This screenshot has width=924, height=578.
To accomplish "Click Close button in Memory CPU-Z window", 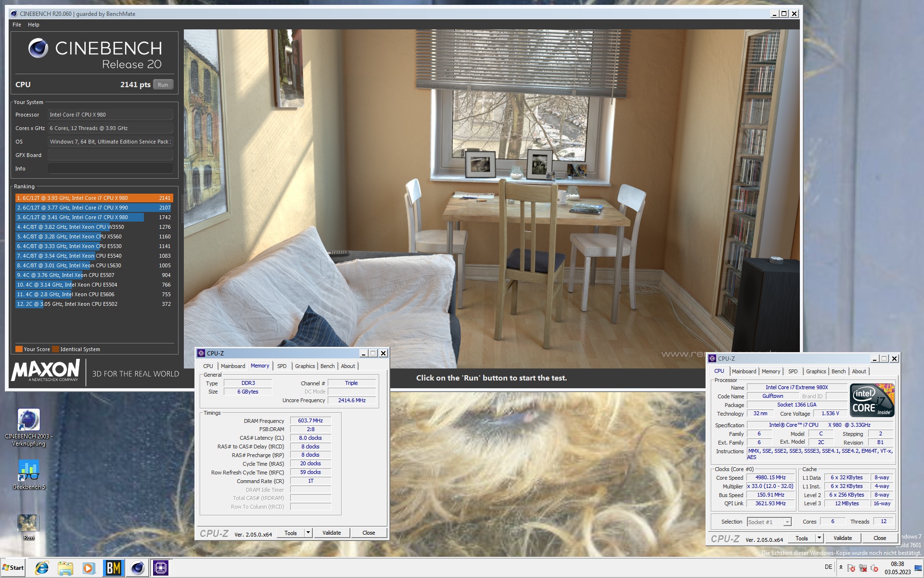I will click(x=369, y=533).
